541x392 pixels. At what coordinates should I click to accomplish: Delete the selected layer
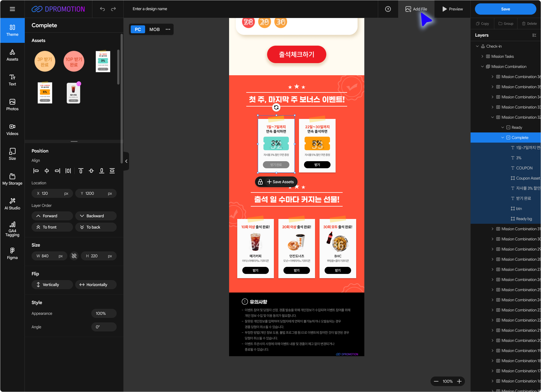(x=529, y=24)
